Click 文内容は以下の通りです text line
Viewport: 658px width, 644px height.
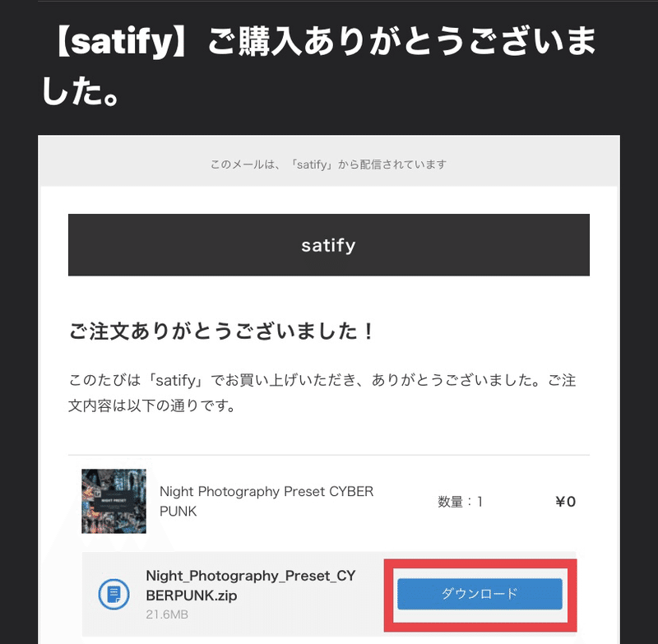(x=152, y=405)
